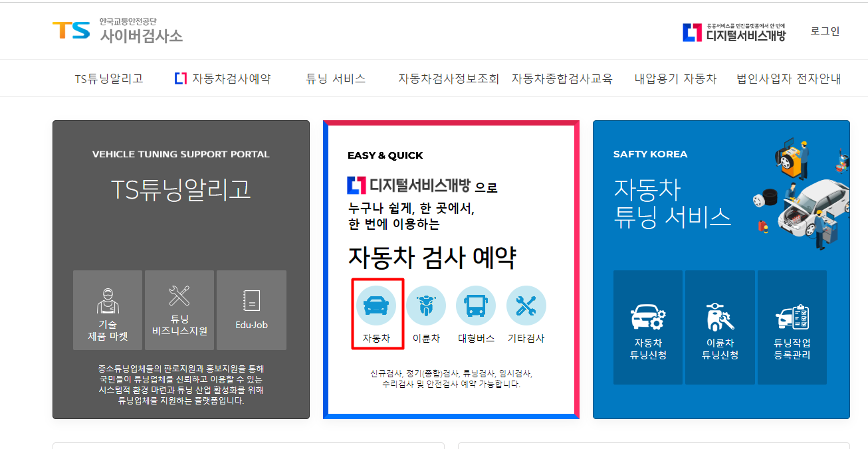868x449 pixels.
Task: Open the 법인사업자 전자안내 menu
Action: point(789,78)
